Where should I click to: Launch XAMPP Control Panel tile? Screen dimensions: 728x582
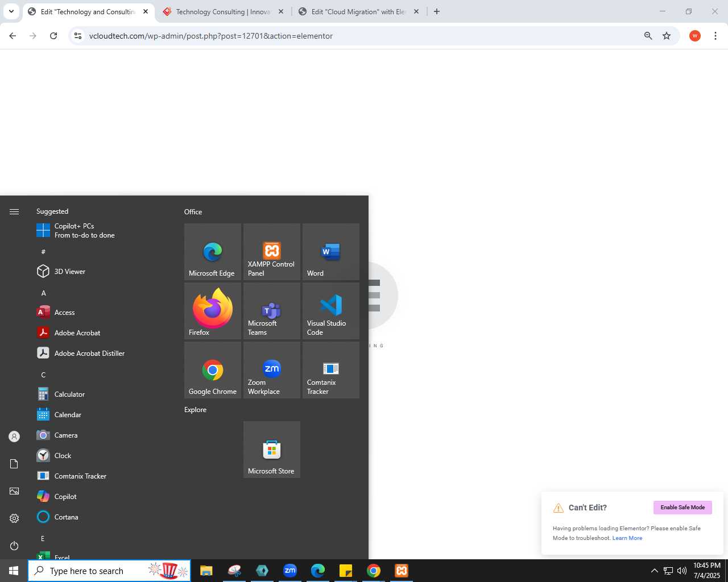point(272,252)
